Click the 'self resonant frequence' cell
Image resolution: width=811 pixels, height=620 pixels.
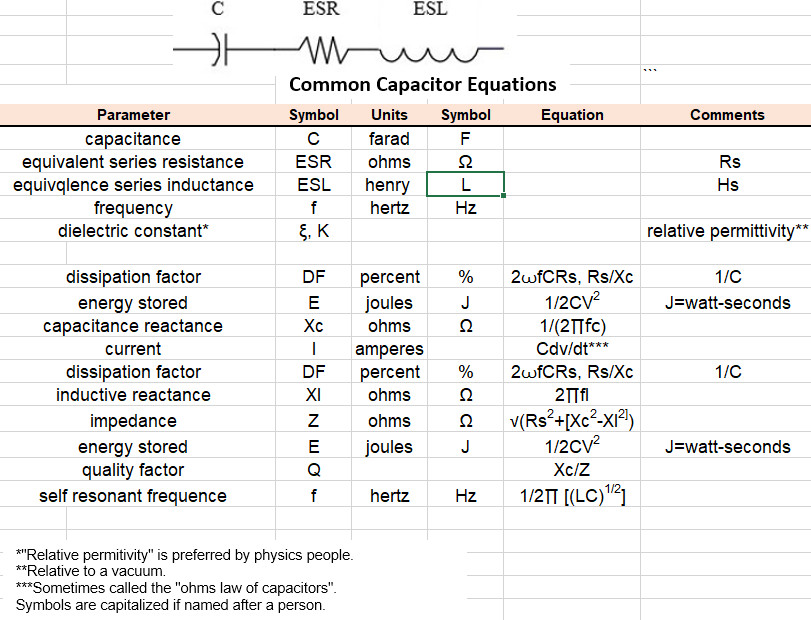pos(138,496)
